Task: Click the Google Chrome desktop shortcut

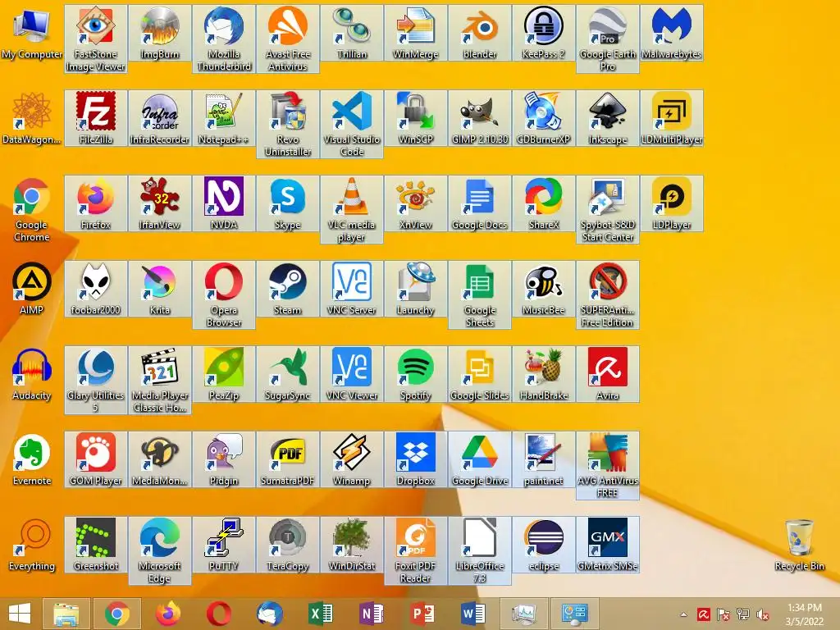Action: [x=32, y=209]
